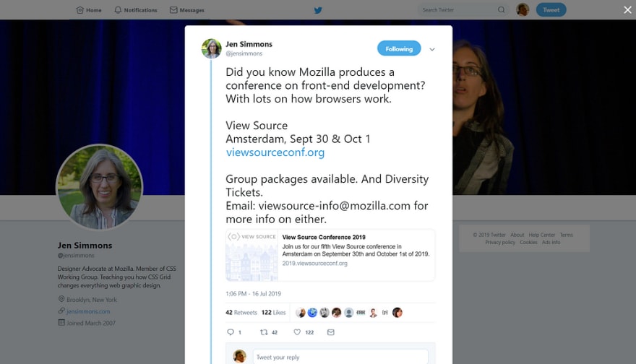Viewport: 636px width, 364px height.
Task: Close the tweet overlay with the X
Action: [627, 9]
